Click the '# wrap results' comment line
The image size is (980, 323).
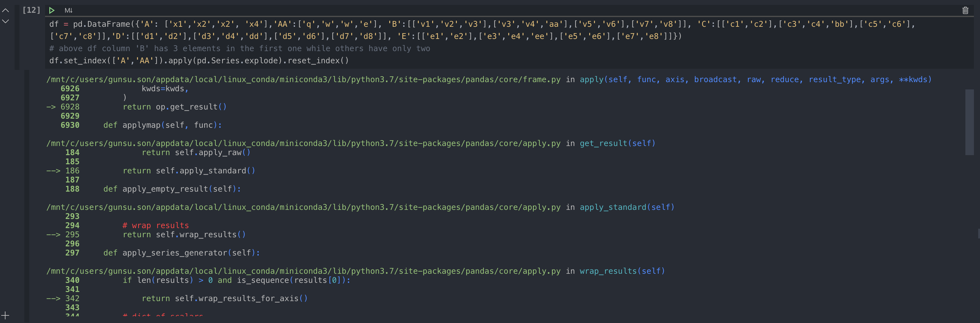pyautogui.click(x=155, y=225)
